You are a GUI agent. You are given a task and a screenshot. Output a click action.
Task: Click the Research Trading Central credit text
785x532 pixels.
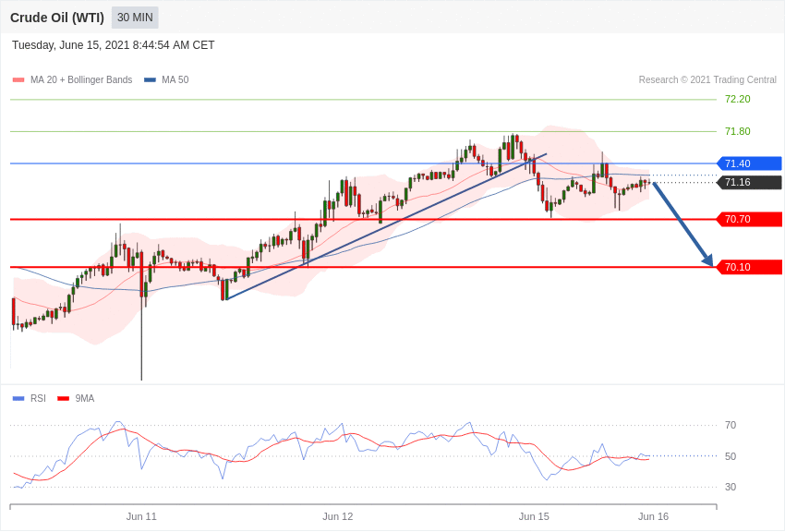click(707, 80)
